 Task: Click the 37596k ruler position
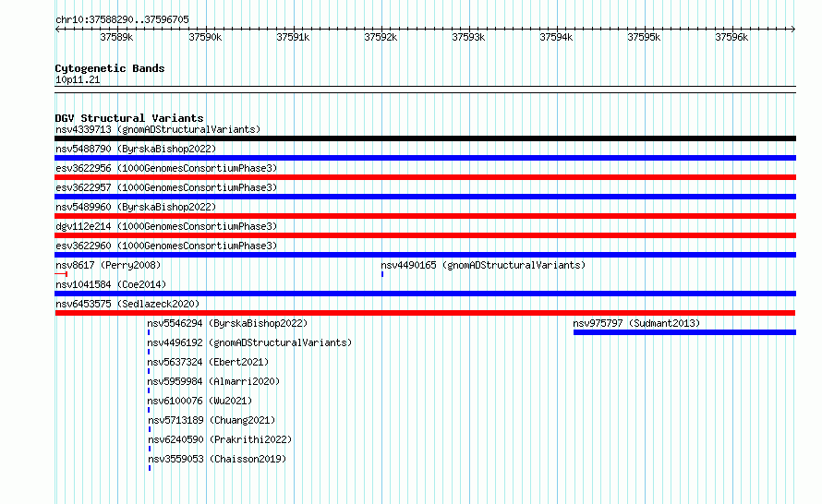point(731,37)
